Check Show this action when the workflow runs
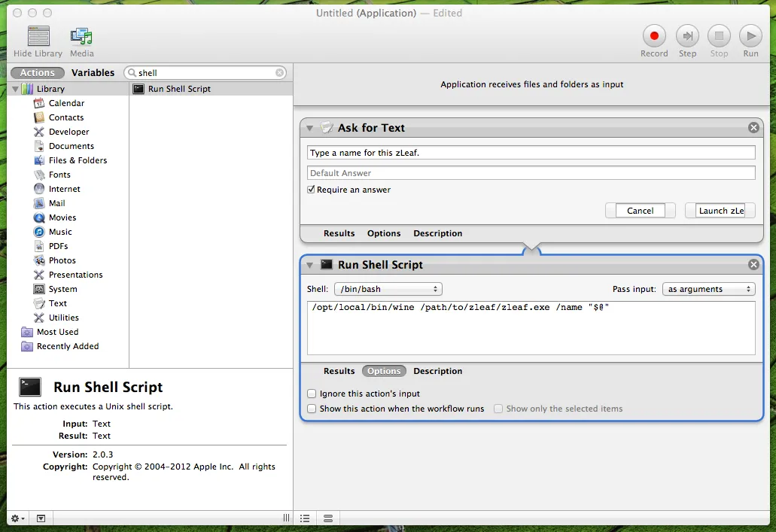 click(x=312, y=408)
